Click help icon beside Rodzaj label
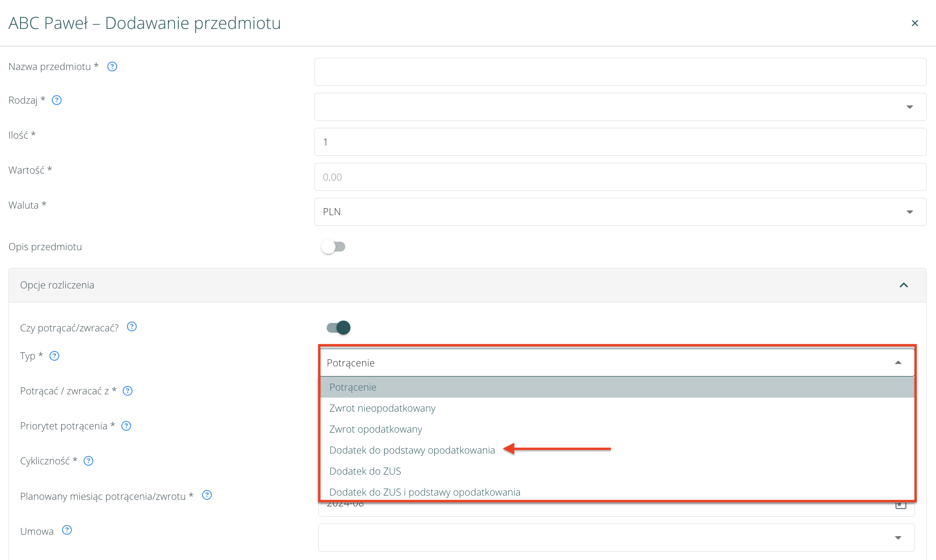The height and width of the screenshot is (560, 936). [x=56, y=100]
